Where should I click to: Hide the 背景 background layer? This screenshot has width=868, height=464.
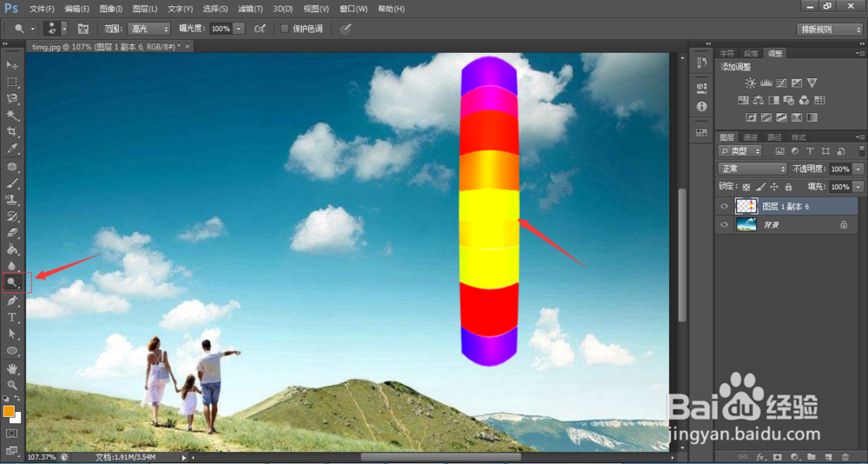(x=724, y=224)
